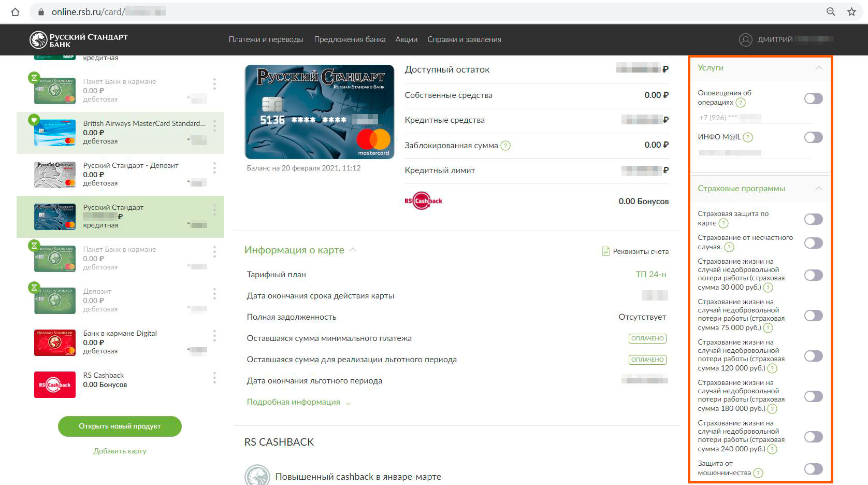Click help icon for insurance sum 180 000 руб.
The width and height of the screenshot is (868, 485).
pyautogui.click(x=772, y=409)
